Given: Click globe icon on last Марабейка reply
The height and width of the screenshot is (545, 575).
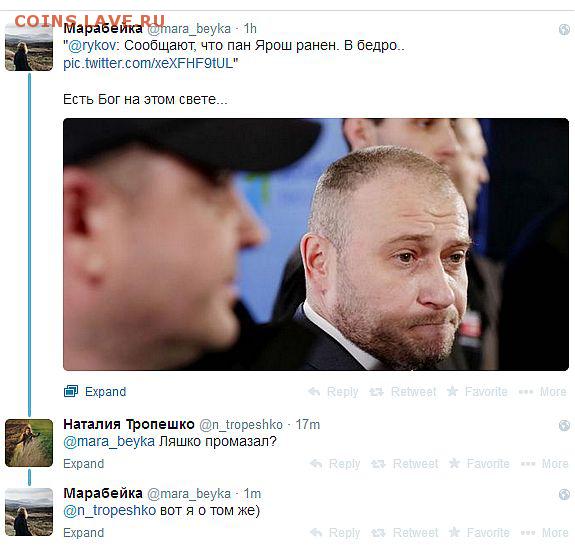Looking at the screenshot, I should coord(564,494).
